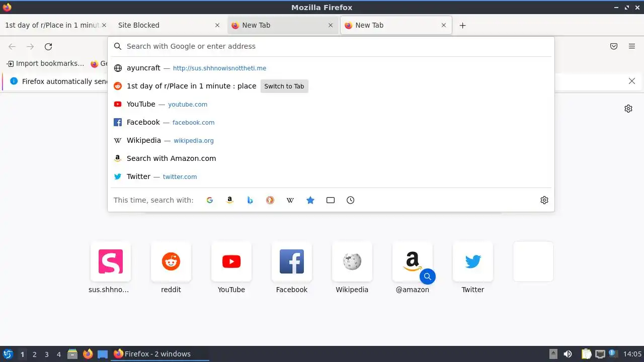Close the r/Place tab
The width and height of the screenshot is (644, 362).
click(x=104, y=25)
